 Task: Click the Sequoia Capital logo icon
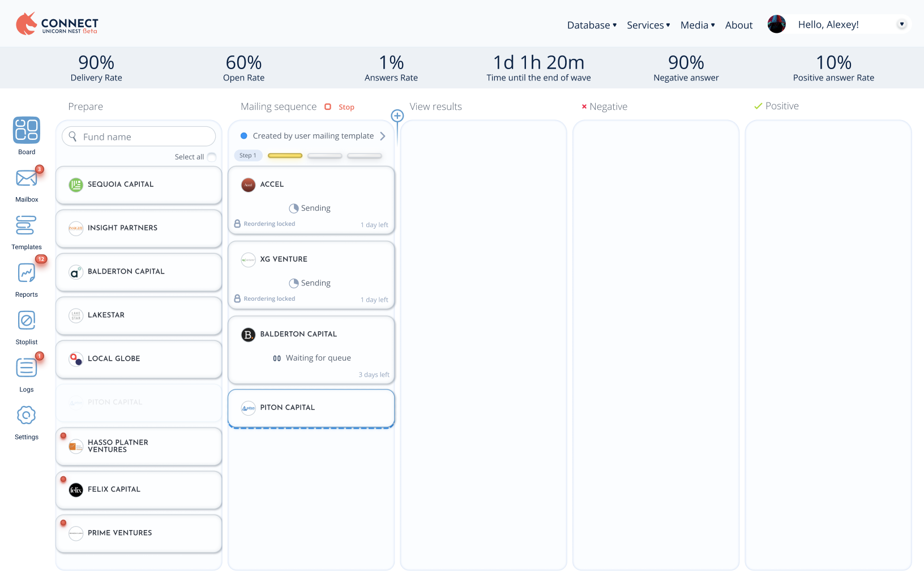(x=76, y=185)
